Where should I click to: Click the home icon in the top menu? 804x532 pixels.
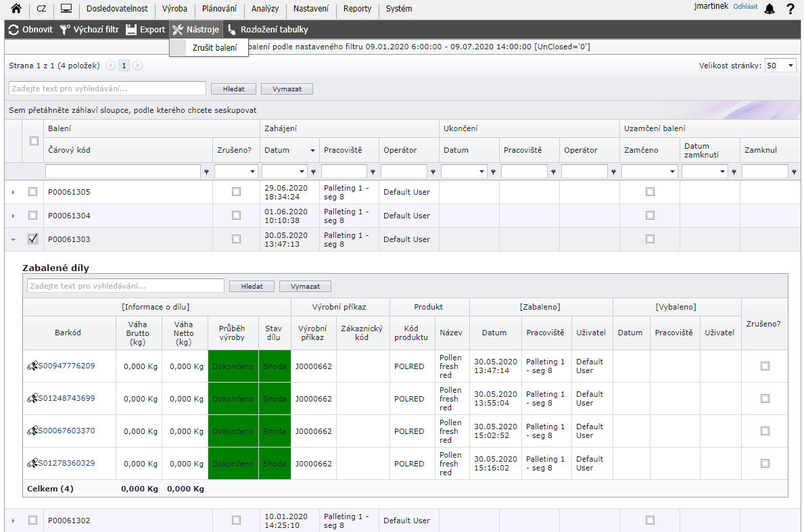[16, 9]
